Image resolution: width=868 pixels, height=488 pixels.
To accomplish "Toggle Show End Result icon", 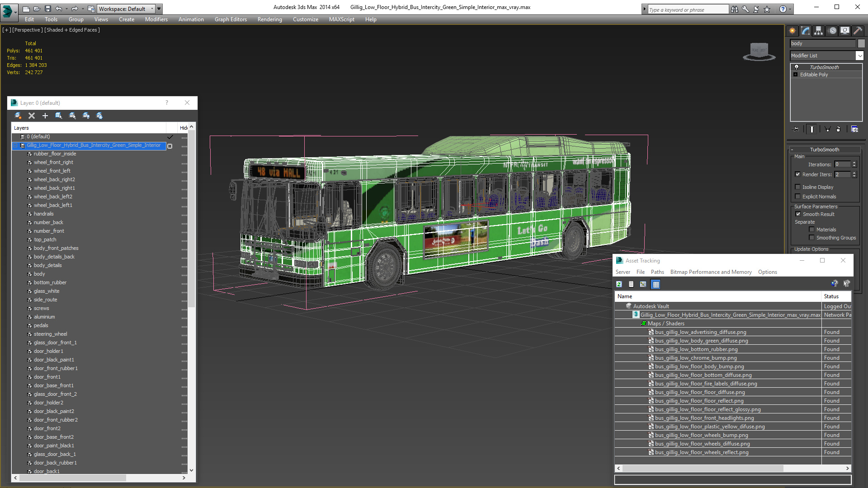I will tap(812, 129).
